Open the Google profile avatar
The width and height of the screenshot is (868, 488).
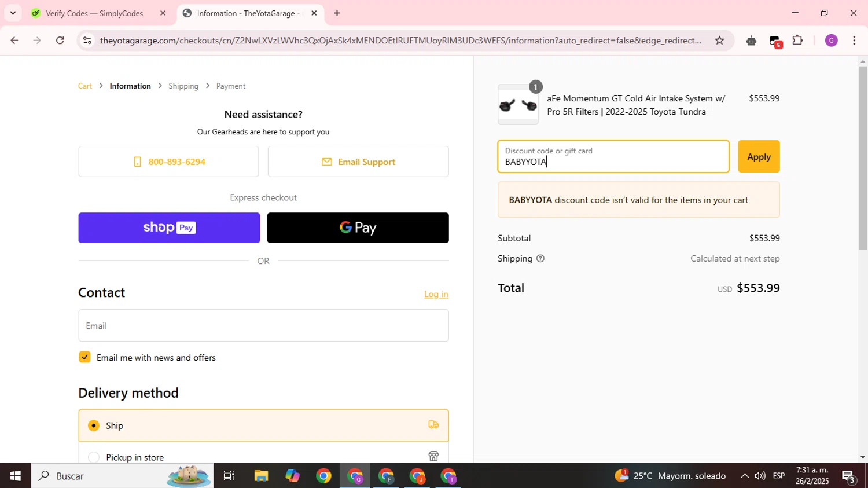[x=832, y=41]
